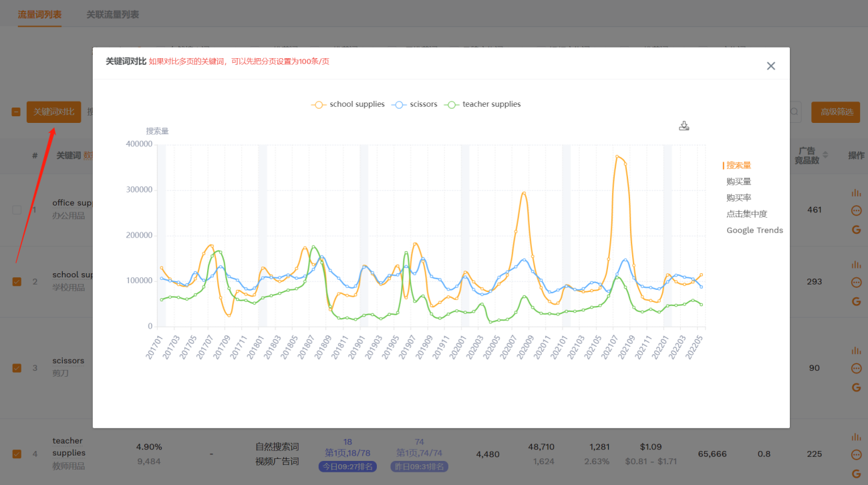
Task: Check the office supplies row checkbox
Action: click(x=17, y=210)
